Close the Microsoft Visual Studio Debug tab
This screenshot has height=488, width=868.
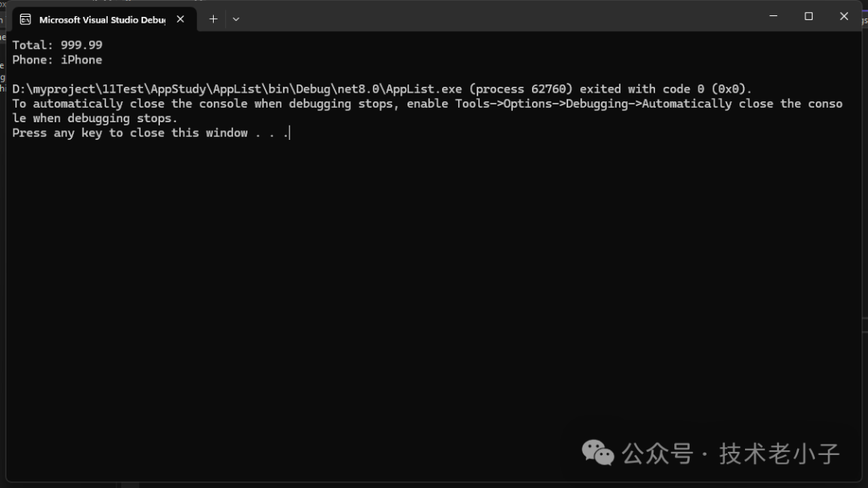180,19
